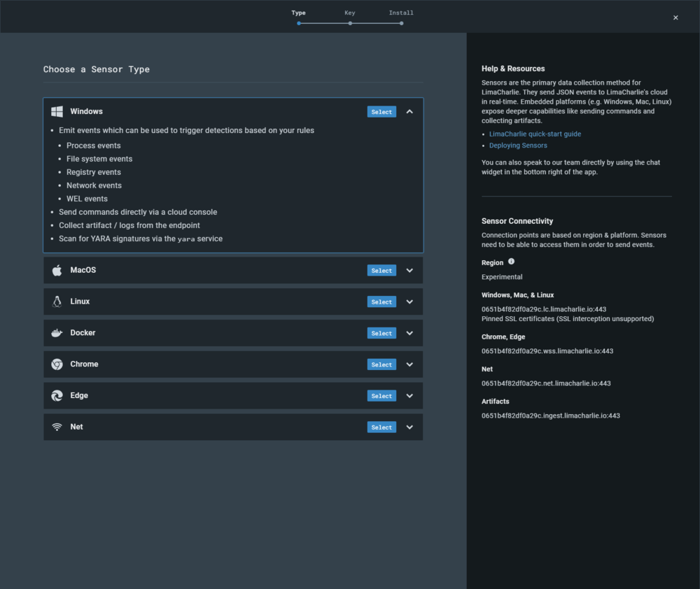
Task: Click the 'Process events' bullet
Action: 93,146
